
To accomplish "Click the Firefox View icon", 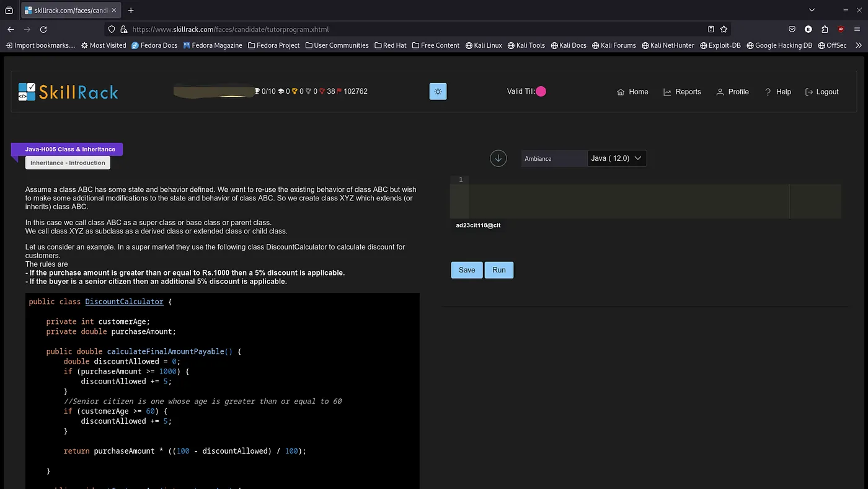I will click(x=9, y=10).
